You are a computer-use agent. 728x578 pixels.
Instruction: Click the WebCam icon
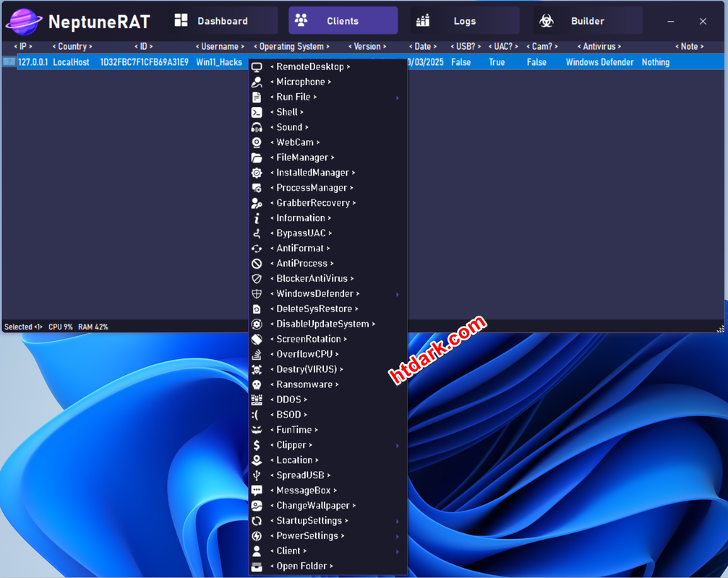(x=257, y=142)
